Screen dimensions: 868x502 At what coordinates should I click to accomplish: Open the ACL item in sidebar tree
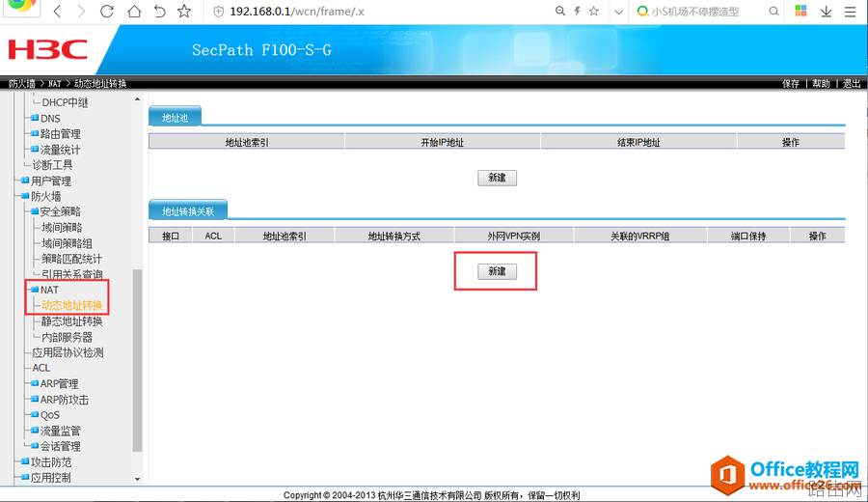click(x=41, y=368)
